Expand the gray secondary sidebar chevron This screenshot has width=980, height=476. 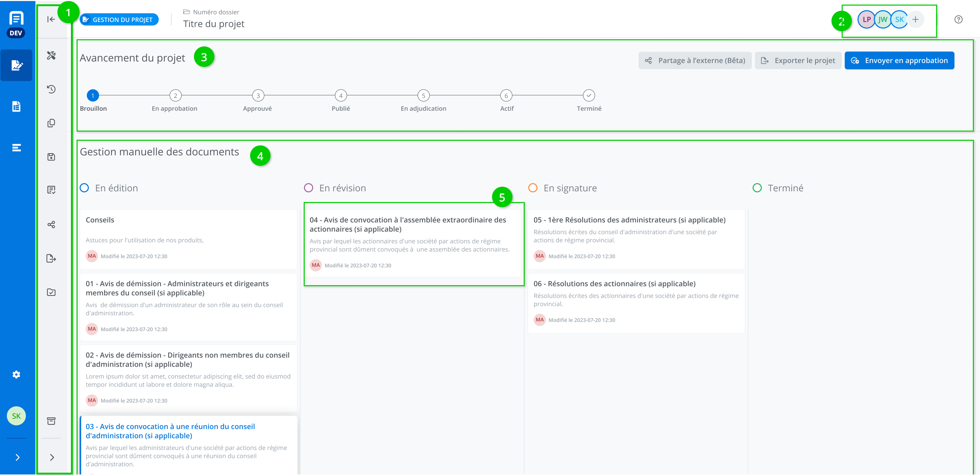pyautogui.click(x=52, y=457)
